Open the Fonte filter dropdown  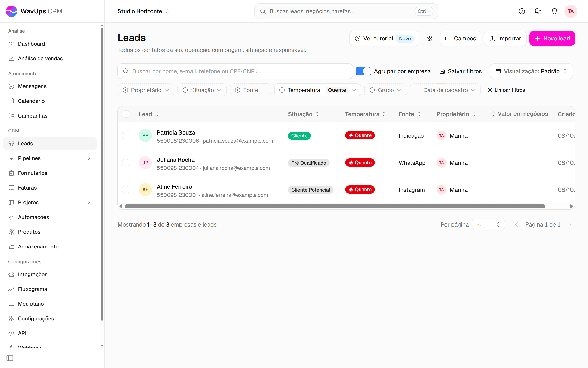point(250,90)
